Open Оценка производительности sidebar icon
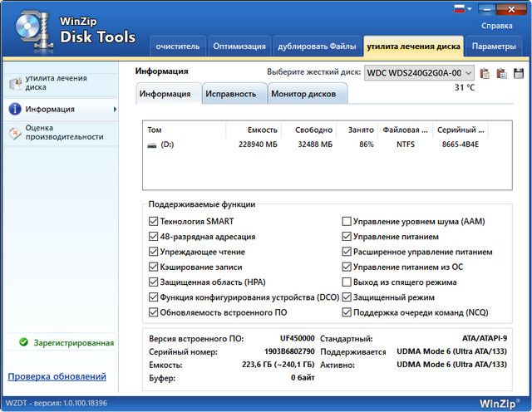This screenshot has width=532, height=412. point(15,132)
